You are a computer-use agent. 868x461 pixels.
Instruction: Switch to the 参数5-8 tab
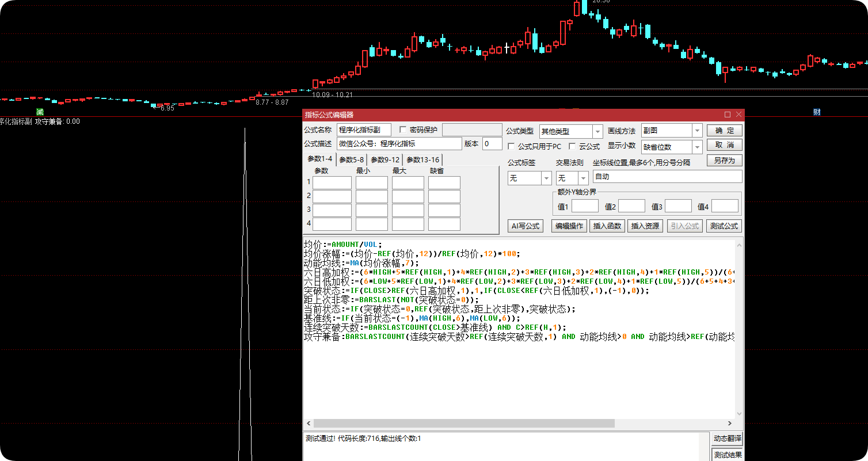[351, 159]
